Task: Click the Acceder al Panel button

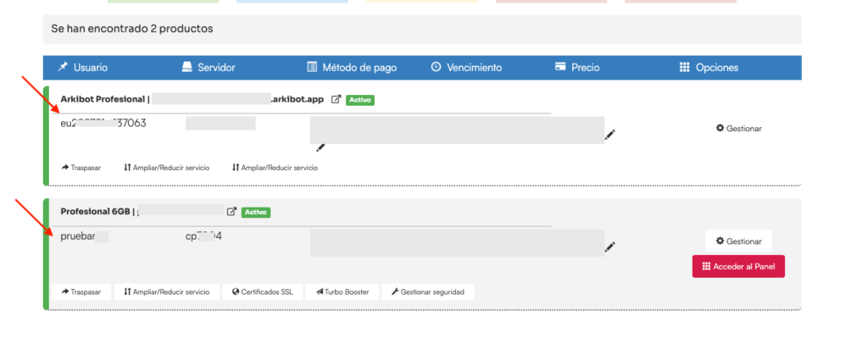Action: pos(738,267)
